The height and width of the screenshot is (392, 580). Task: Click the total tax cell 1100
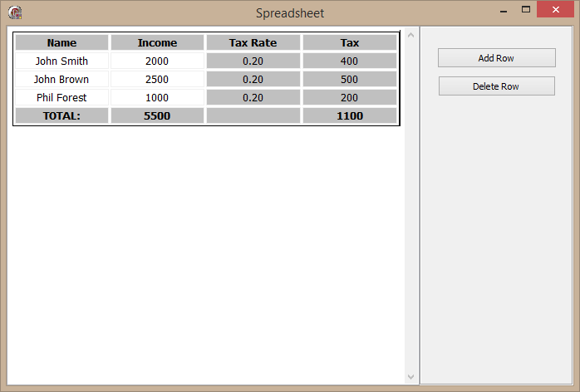[x=350, y=115]
